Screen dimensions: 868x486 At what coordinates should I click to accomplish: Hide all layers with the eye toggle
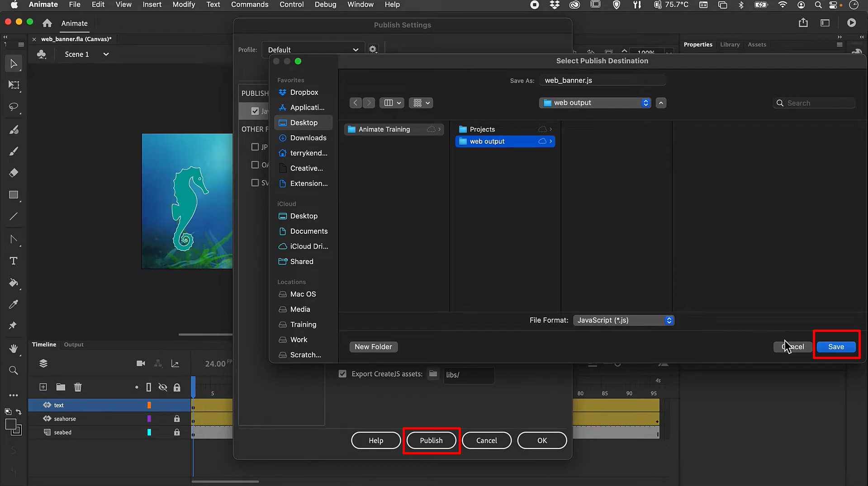point(163,387)
